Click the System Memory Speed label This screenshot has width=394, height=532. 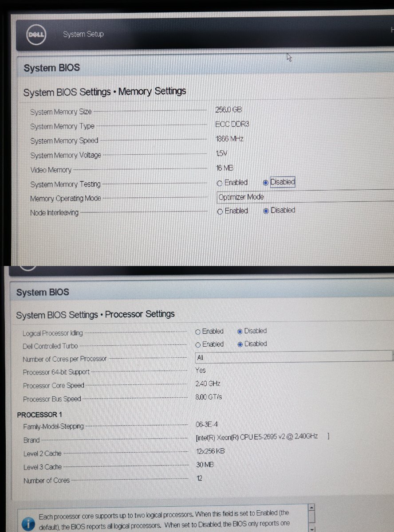tap(64, 141)
